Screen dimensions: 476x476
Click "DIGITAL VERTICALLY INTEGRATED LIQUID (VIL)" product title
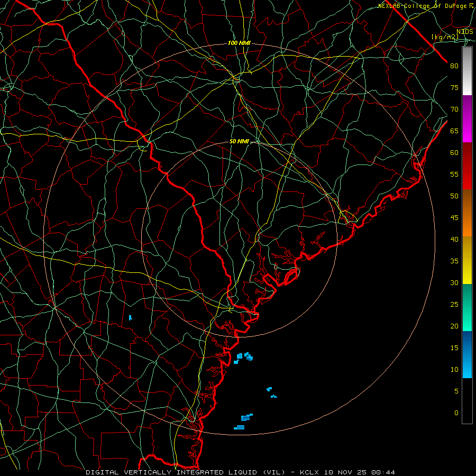[x=185, y=472]
